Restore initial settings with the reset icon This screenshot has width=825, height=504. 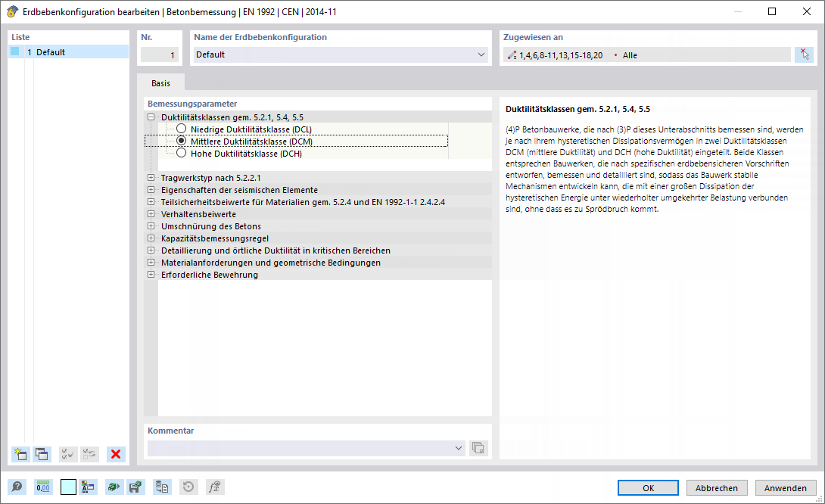point(188,487)
